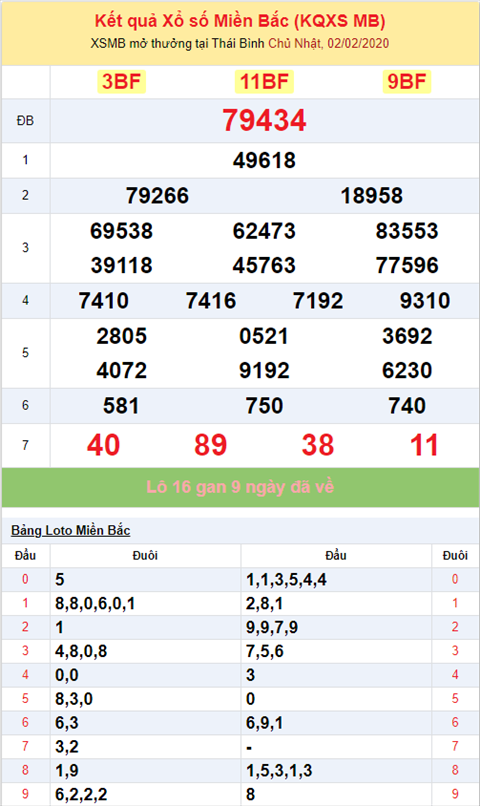
Task: Select loto row with Đầu 9
Action: (240, 794)
